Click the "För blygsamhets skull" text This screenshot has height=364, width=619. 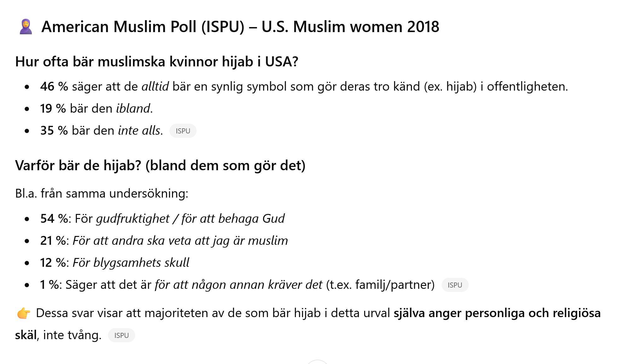[x=131, y=263]
